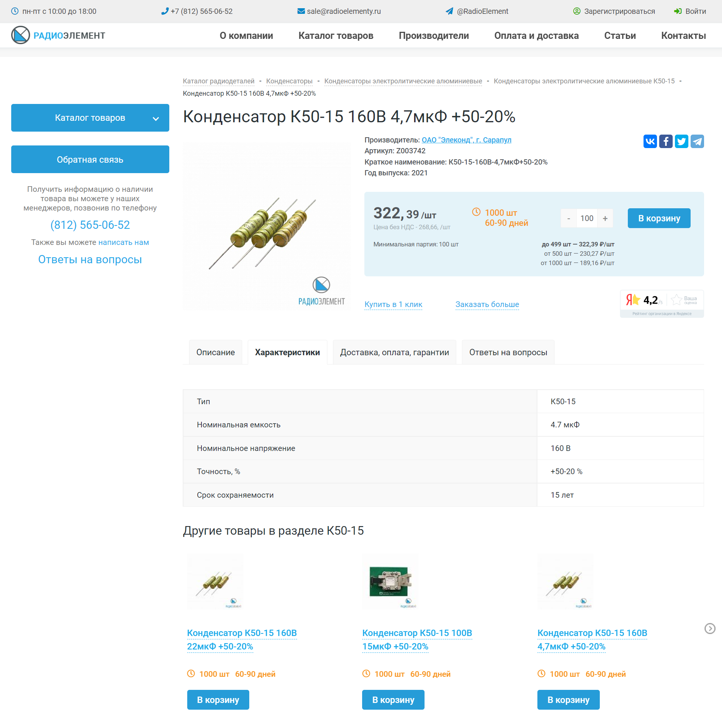Open the Обратная связь form
Viewport: 722px width, 728px height.
pos(90,159)
